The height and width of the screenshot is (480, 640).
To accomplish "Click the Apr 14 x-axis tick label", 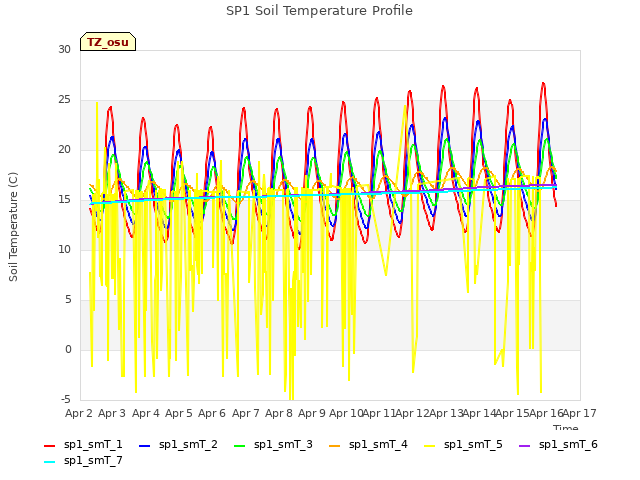I will pyautogui.click(x=479, y=413).
